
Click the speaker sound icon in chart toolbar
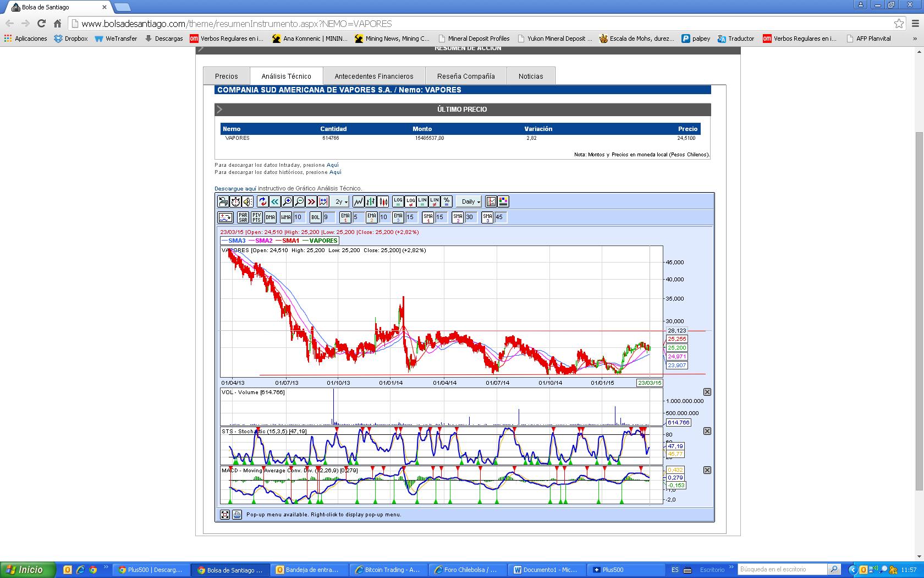(248, 201)
